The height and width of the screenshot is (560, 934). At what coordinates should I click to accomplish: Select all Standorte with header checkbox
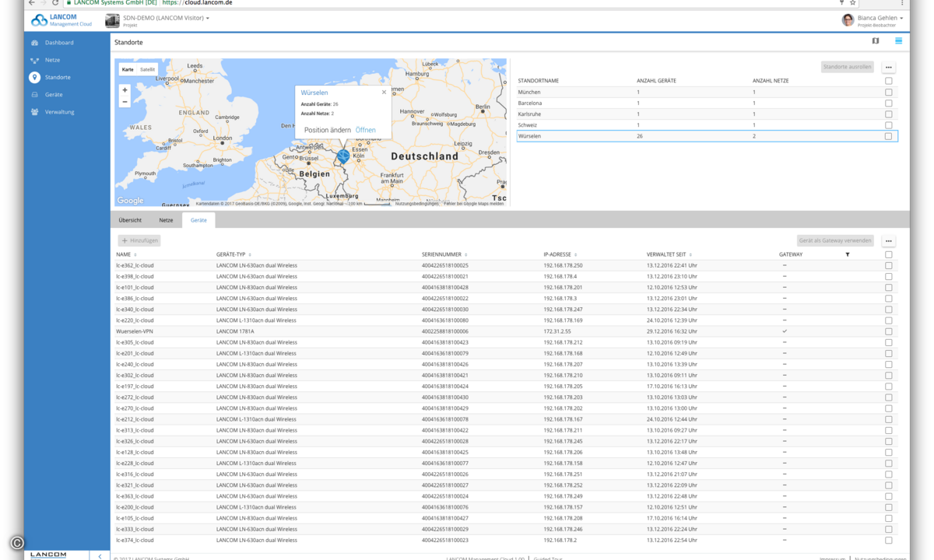[x=888, y=81]
